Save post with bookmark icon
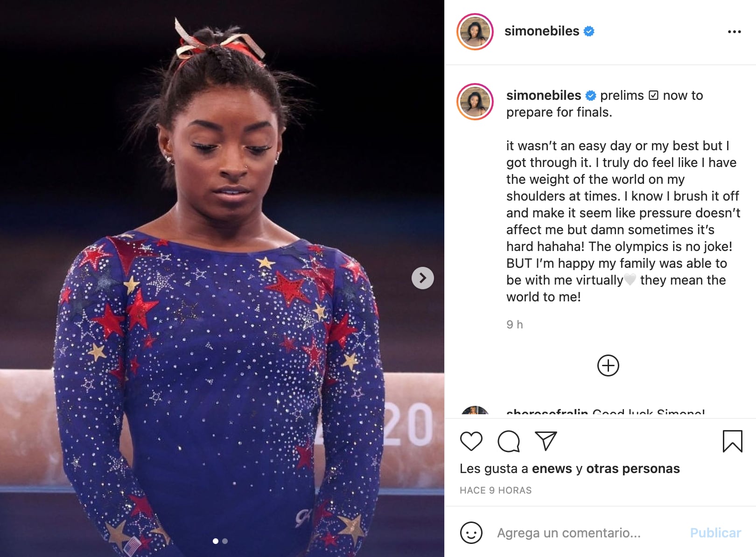Viewport: 756px width, 557px height. 732,441
